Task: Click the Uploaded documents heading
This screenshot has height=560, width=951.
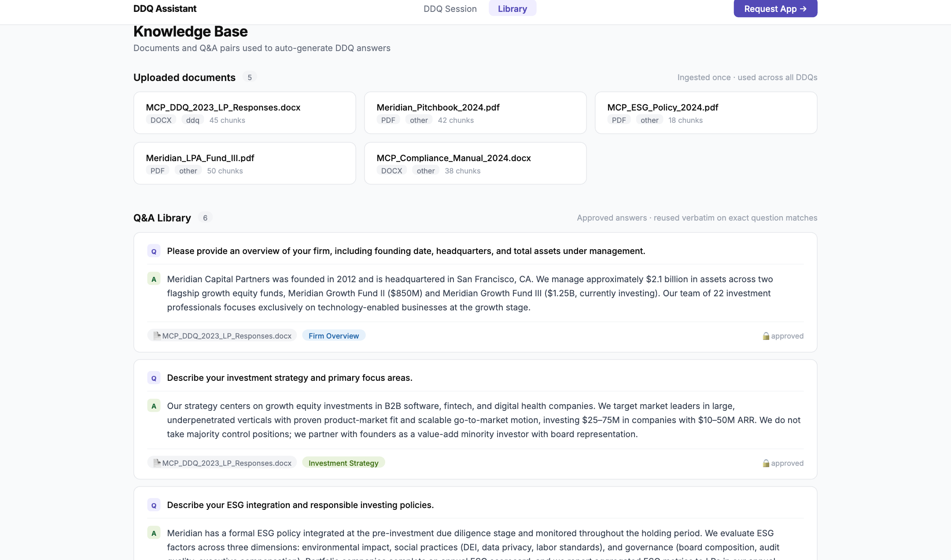Action: coord(184,77)
